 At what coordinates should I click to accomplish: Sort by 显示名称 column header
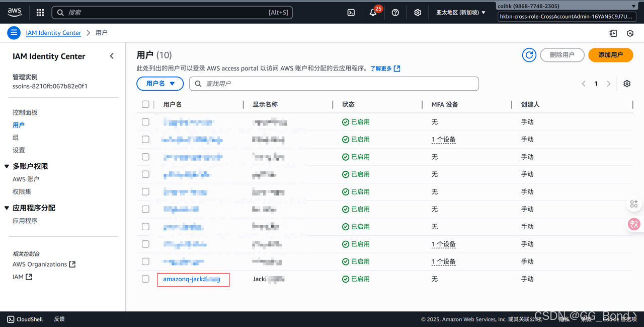[x=265, y=105]
